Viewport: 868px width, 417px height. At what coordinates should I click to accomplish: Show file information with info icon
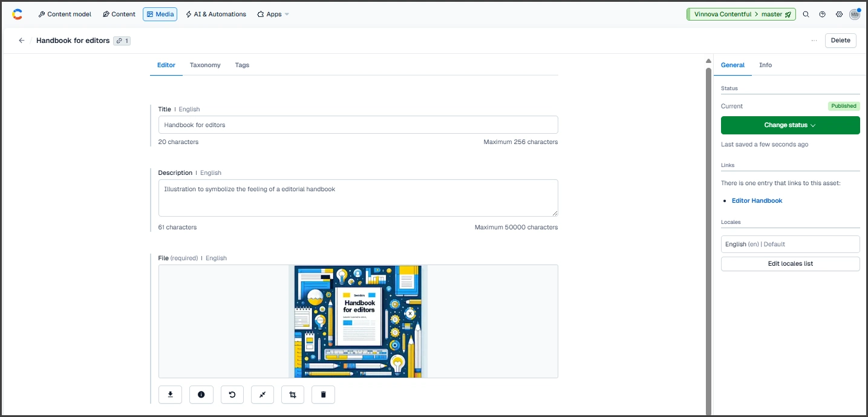pyautogui.click(x=201, y=395)
